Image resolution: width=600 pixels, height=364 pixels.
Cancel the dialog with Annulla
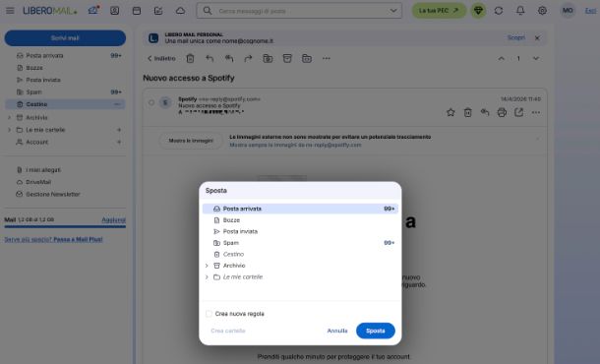click(337, 331)
